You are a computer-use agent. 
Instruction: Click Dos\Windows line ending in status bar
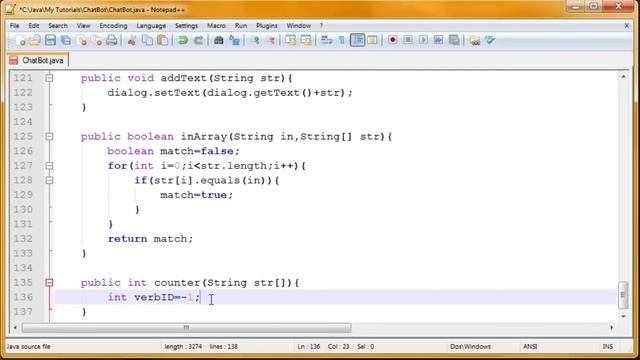click(x=470, y=347)
